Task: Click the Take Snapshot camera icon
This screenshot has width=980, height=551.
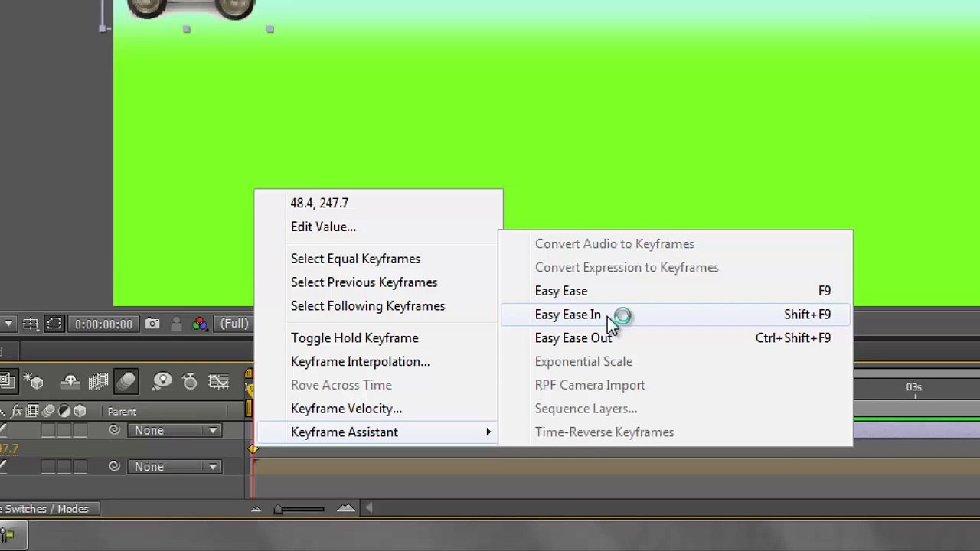Action: coord(152,324)
